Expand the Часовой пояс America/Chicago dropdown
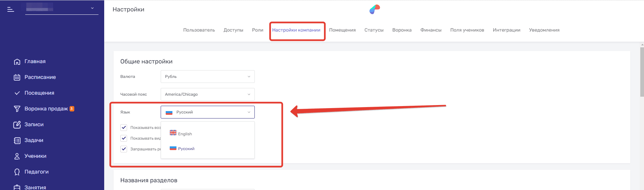Viewport: 644px width, 190px height. (207, 94)
